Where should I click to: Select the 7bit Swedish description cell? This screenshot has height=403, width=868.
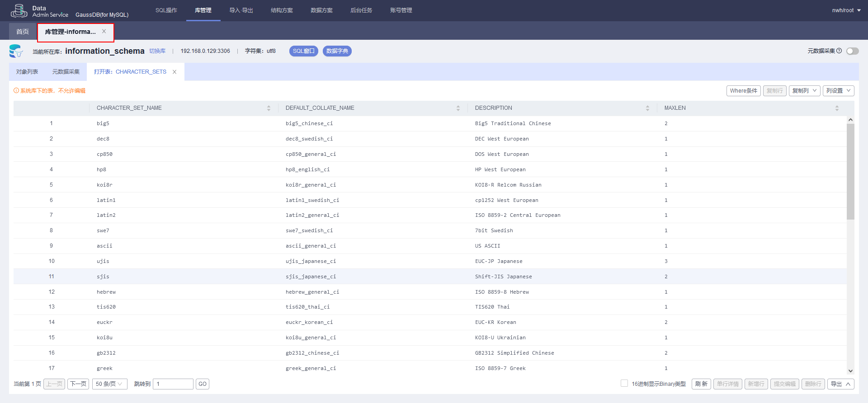click(x=494, y=230)
